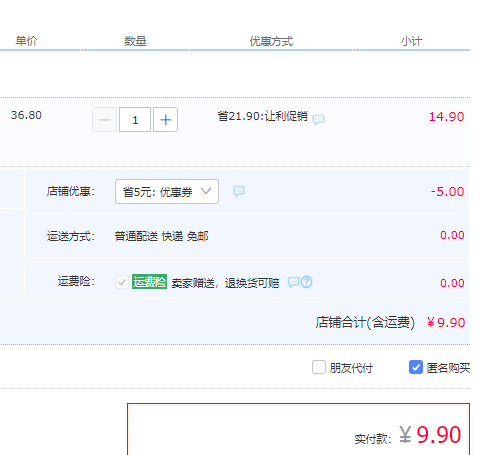Enable the 朋友代付 checkbox

pos(319,367)
